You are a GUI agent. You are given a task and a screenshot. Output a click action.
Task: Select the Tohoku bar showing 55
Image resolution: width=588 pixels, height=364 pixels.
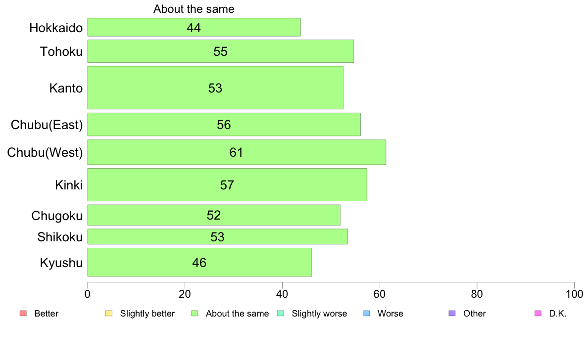click(x=221, y=51)
